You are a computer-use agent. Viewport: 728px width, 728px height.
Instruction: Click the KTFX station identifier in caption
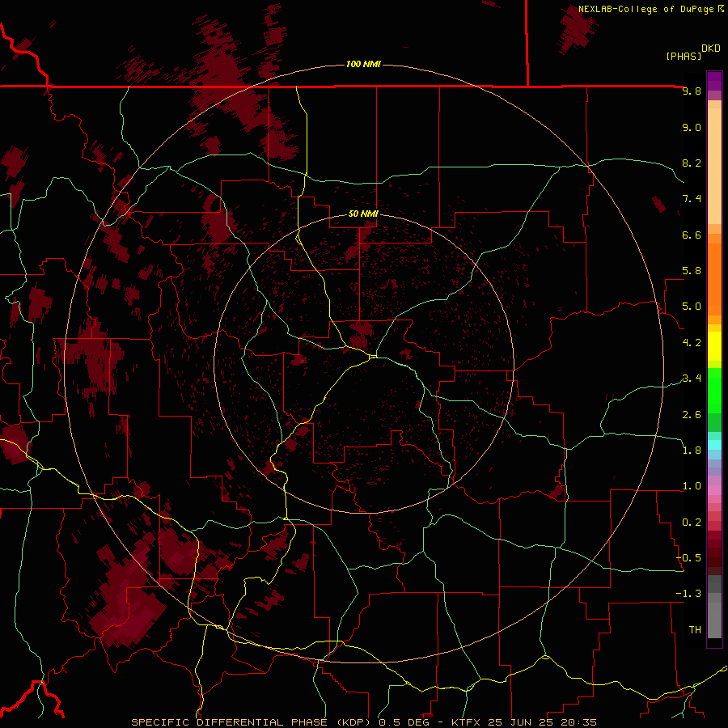tap(467, 722)
